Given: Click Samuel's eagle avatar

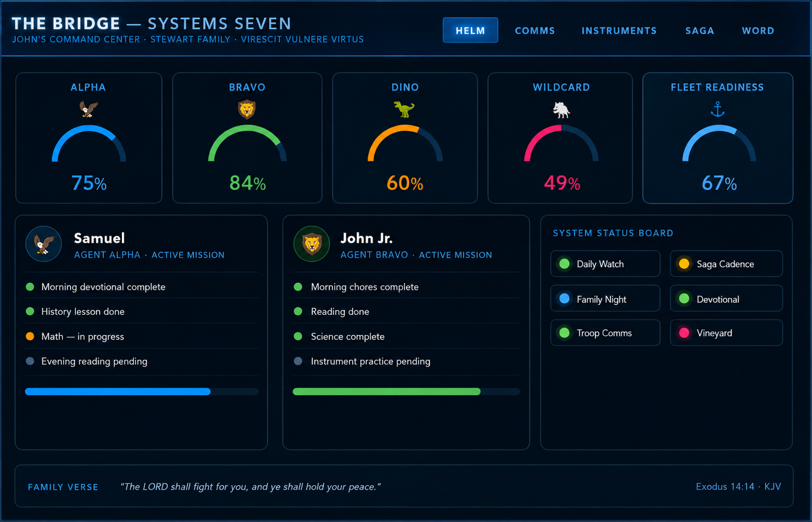Looking at the screenshot, I should [44, 244].
